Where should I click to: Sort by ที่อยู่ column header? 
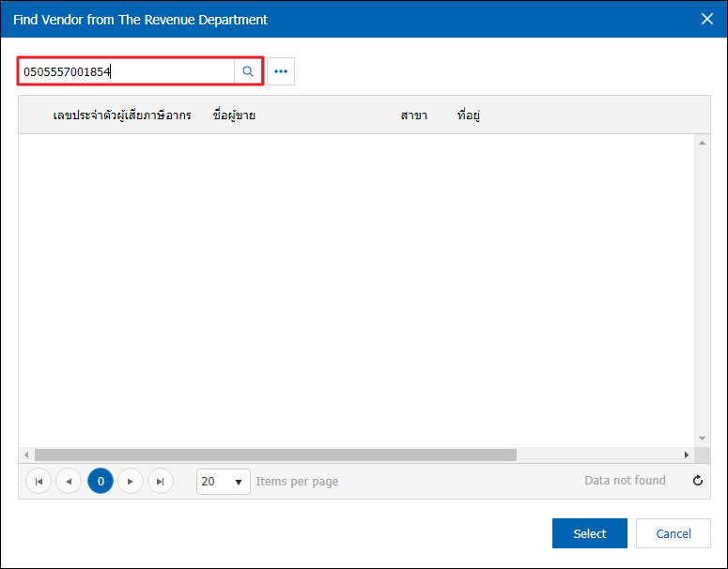click(x=468, y=115)
